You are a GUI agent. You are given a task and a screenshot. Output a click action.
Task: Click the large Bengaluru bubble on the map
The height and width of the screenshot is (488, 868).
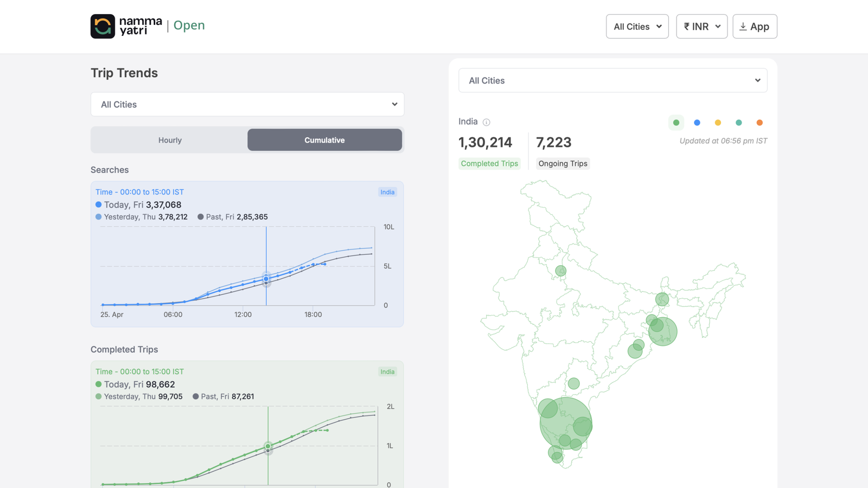[567, 423]
